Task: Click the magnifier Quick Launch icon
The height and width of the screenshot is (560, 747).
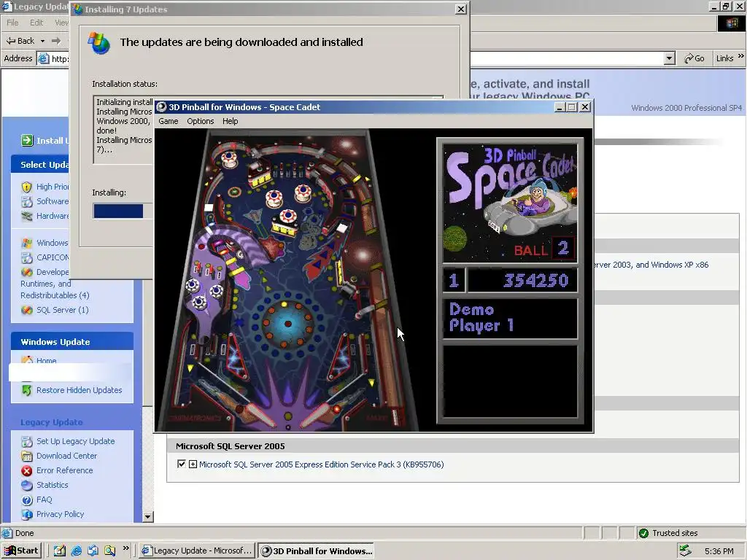Action: (109, 551)
